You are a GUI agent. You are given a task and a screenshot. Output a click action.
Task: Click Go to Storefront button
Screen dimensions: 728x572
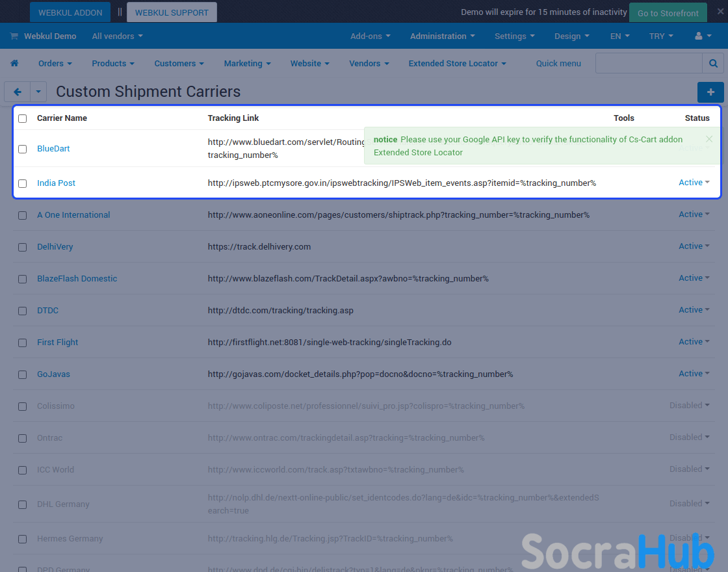point(668,12)
